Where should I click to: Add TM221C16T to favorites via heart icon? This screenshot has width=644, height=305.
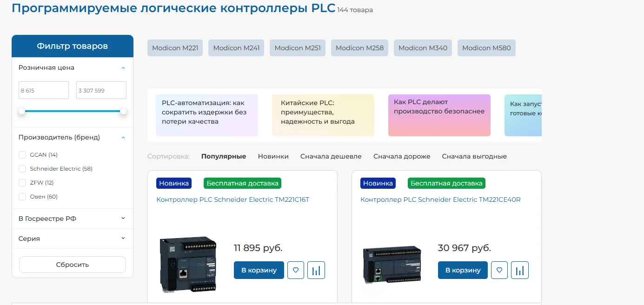tap(295, 270)
